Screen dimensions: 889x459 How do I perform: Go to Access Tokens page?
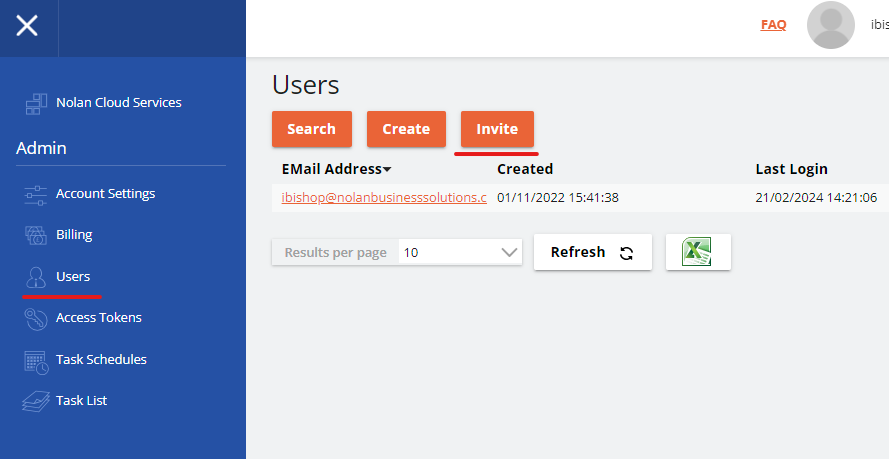click(98, 318)
